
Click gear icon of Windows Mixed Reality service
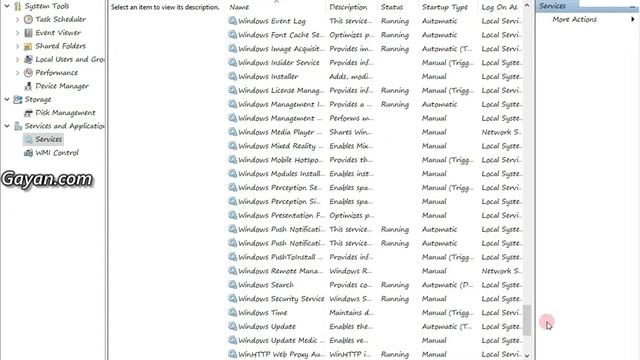click(x=233, y=146)
